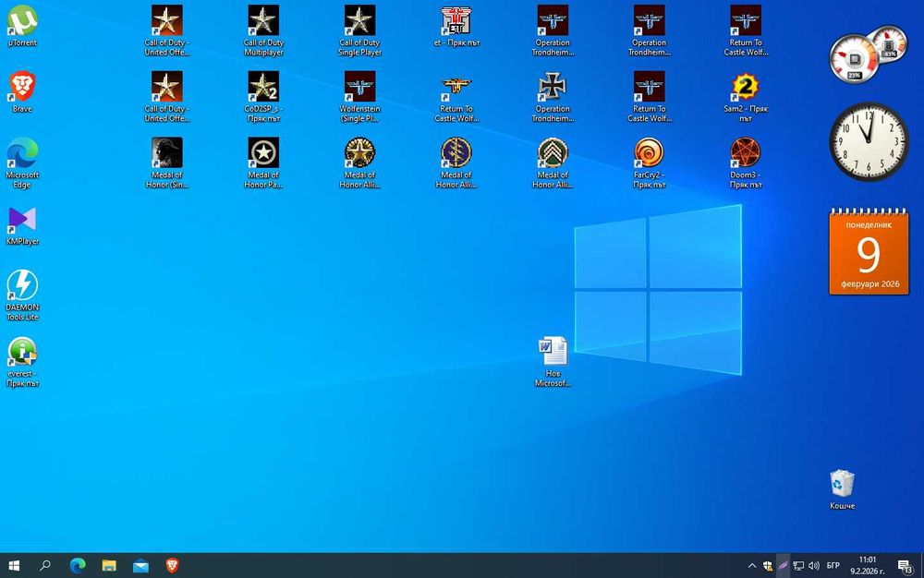Select the Recycle Bin (Кошче) icon
Viewport: 924px width, 578px height.
pyautogui.click(x=842, y=489)
